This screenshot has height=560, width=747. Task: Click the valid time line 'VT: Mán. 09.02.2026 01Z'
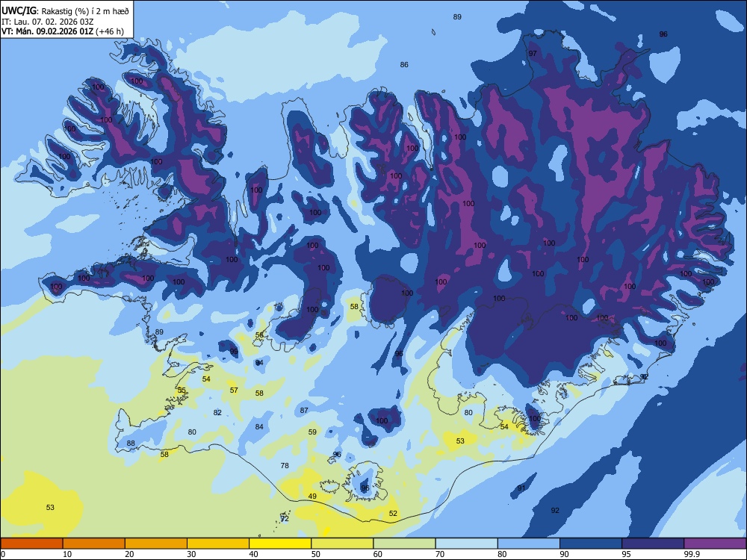tap(48, 31)
